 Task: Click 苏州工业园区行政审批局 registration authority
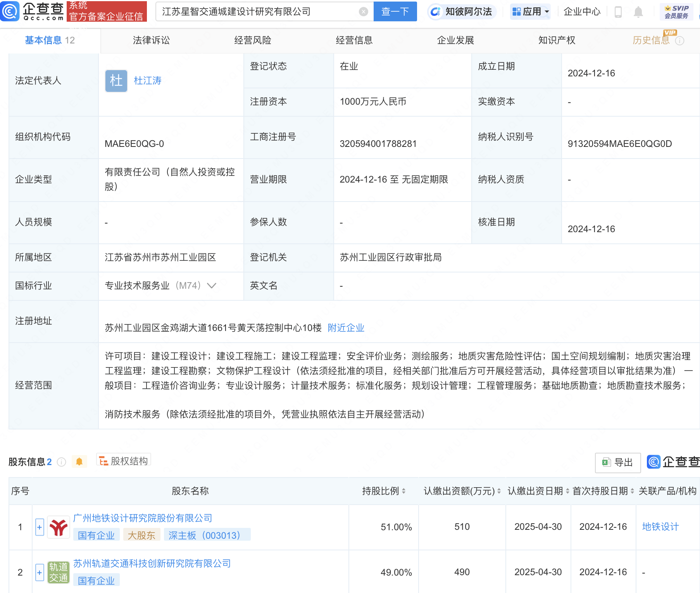point(391,257)
